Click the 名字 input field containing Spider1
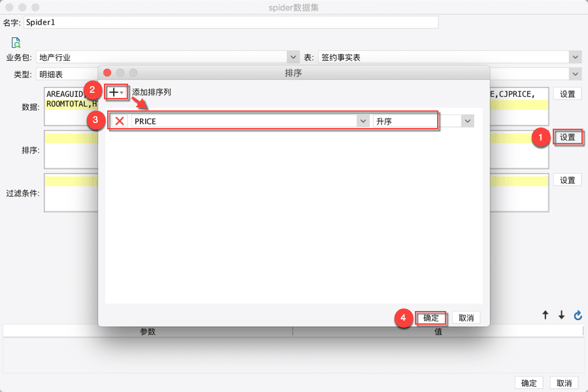588x392 pixels. 231,22
